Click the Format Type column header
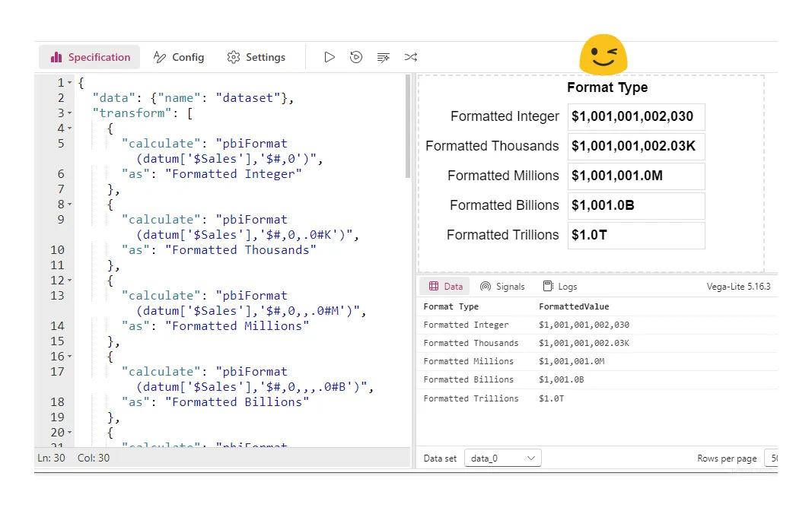 click(x=451, y=306)
